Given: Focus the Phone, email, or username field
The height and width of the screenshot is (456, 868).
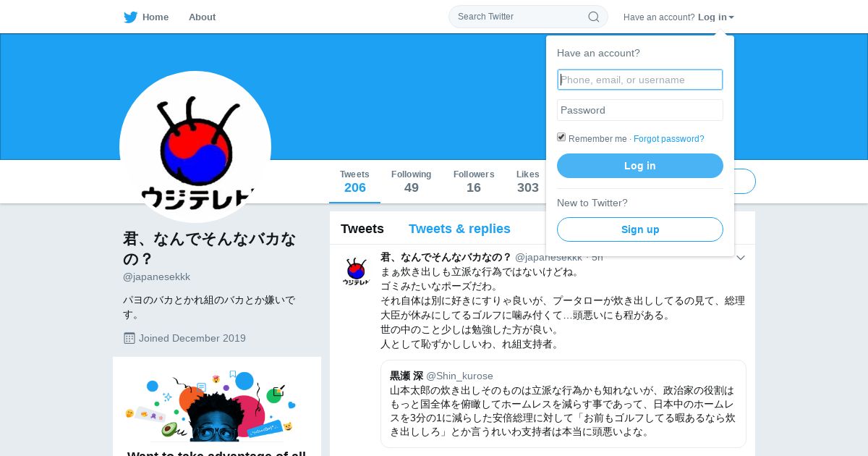Looking at the screenshot, I should click(x=640, y=80).
